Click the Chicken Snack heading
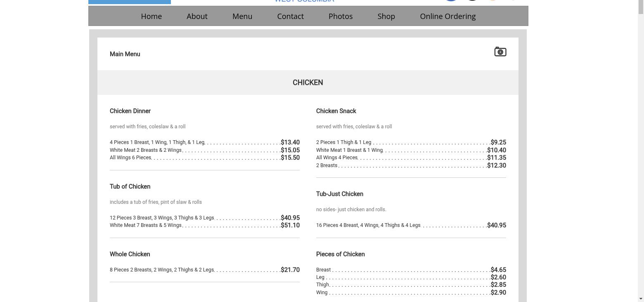This screenshot has width=644, height=302. (336, 111)
